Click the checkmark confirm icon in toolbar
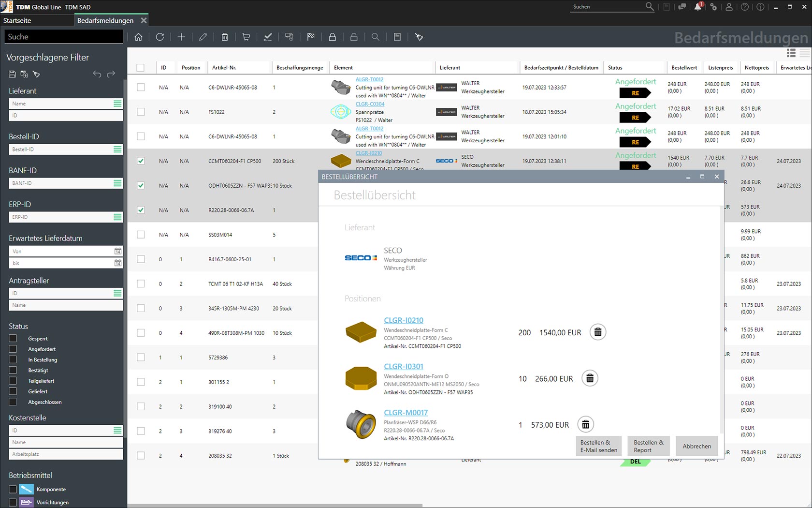Image resolution: width=812 pixels, height=508 pixels. (268, 37)
